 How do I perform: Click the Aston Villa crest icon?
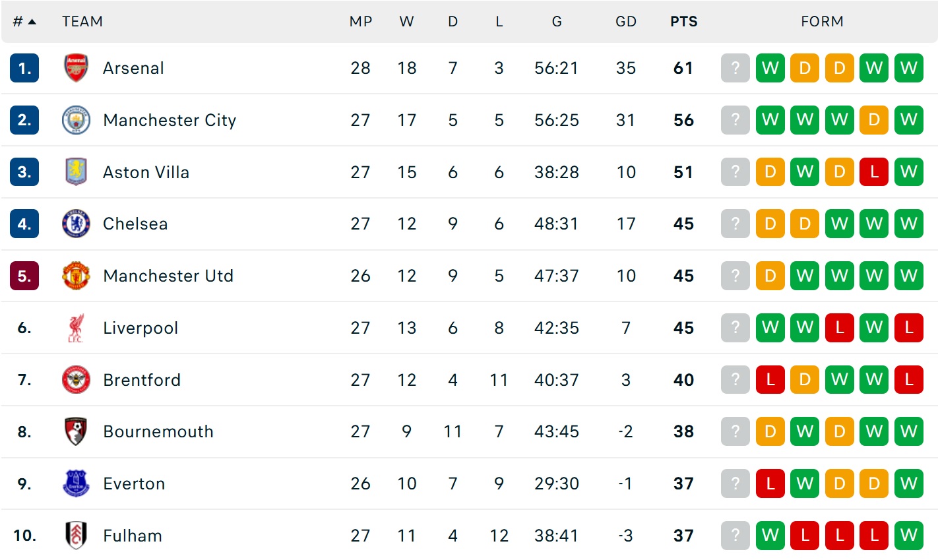[x=76, y=172]
